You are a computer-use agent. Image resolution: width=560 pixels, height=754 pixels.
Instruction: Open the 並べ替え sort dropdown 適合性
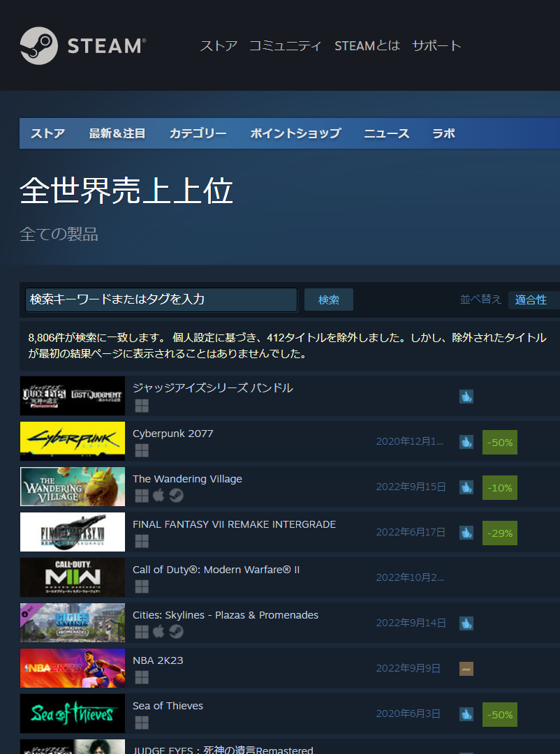(534, 300)
